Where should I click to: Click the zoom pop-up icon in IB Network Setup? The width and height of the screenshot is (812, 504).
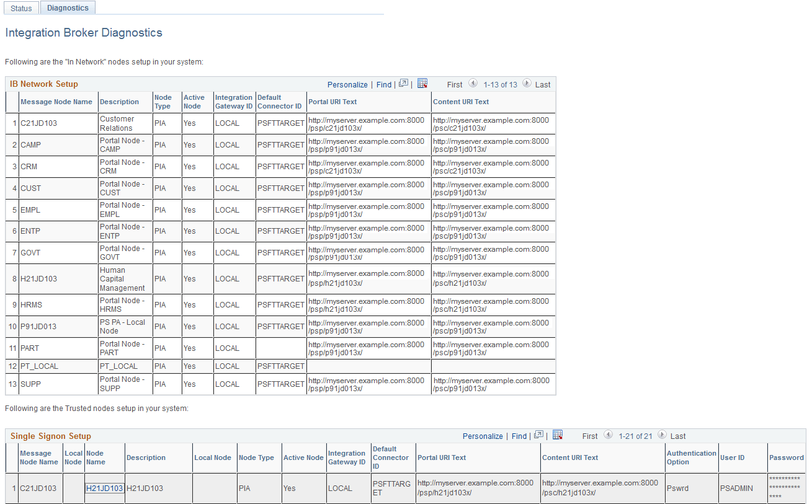[404, 84]
